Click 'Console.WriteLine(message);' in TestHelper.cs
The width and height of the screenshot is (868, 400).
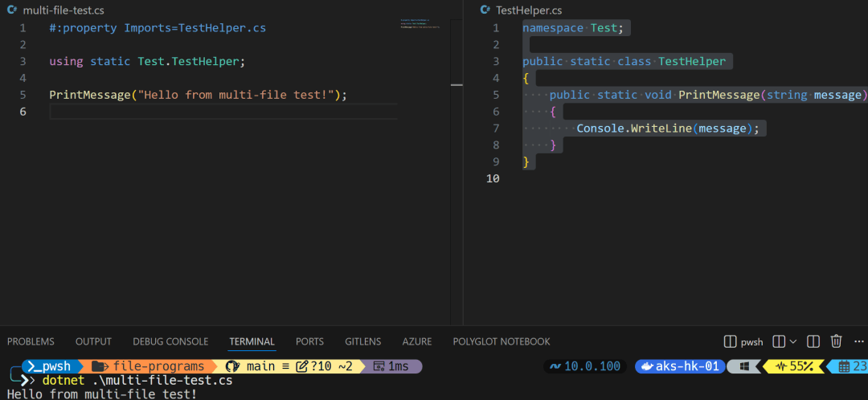pyautogui.click(x=668, y=129)
